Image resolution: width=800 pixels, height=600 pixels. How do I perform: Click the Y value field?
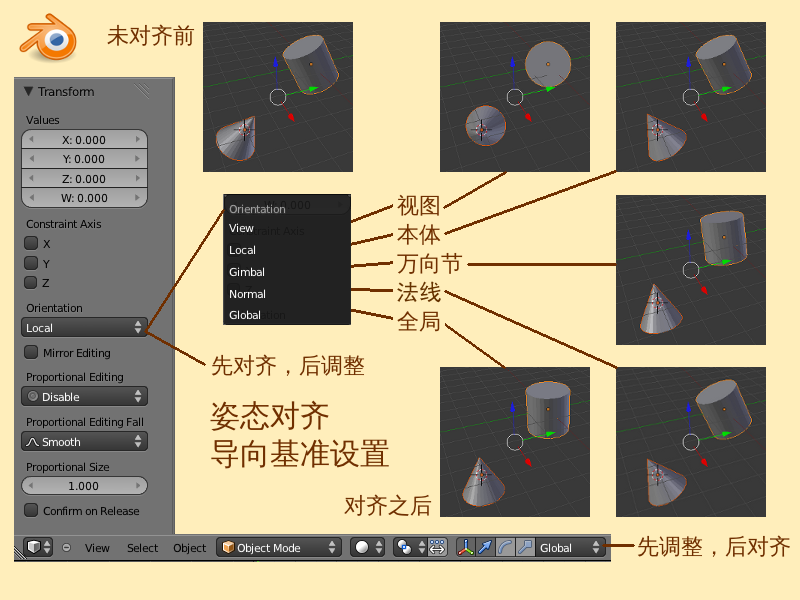[x=84, y=159]
